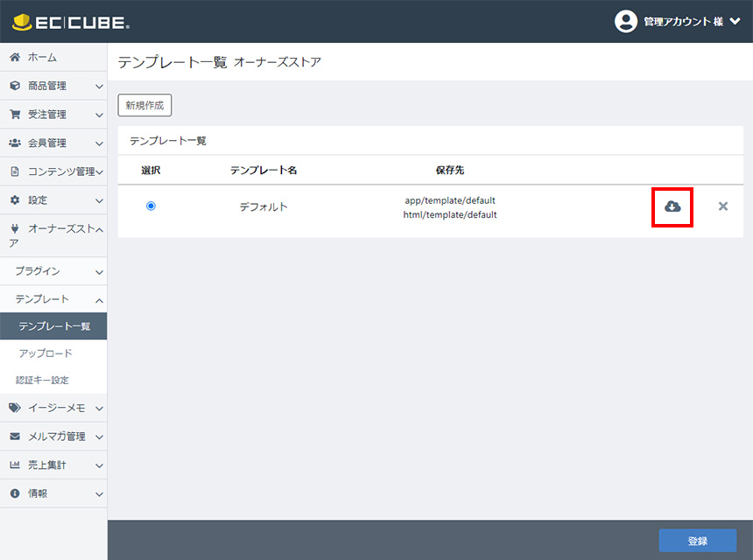Click the delete X icon for デフォルト template
The width and height of the screenshot is (753, 560).
point(722,206)
